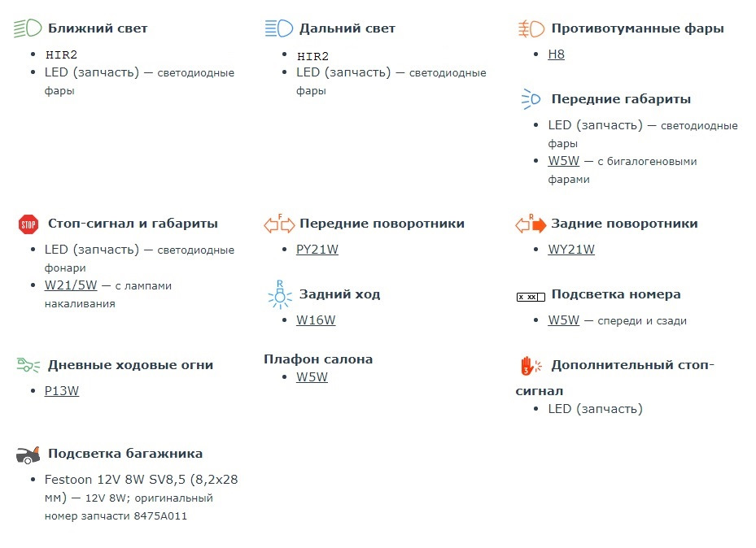Click the high beam headlight icon
The height and width of the screenshot is (548, 756).
coord(279,29)
